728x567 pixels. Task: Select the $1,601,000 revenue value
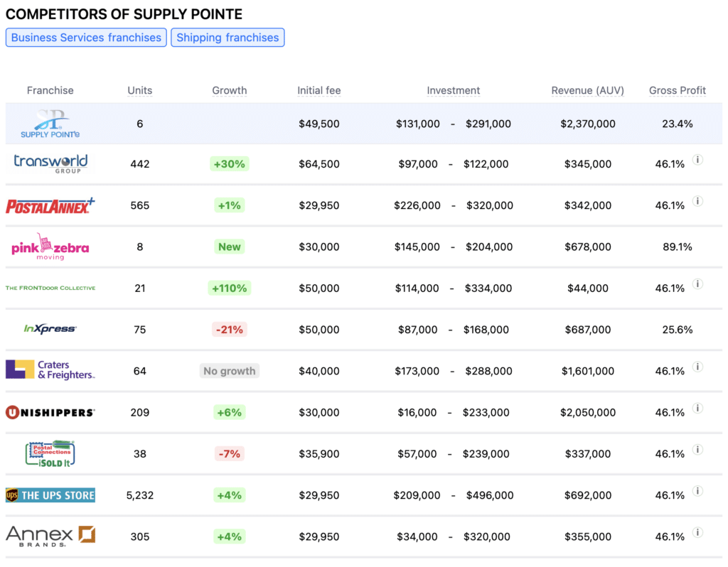coord(588,371)
